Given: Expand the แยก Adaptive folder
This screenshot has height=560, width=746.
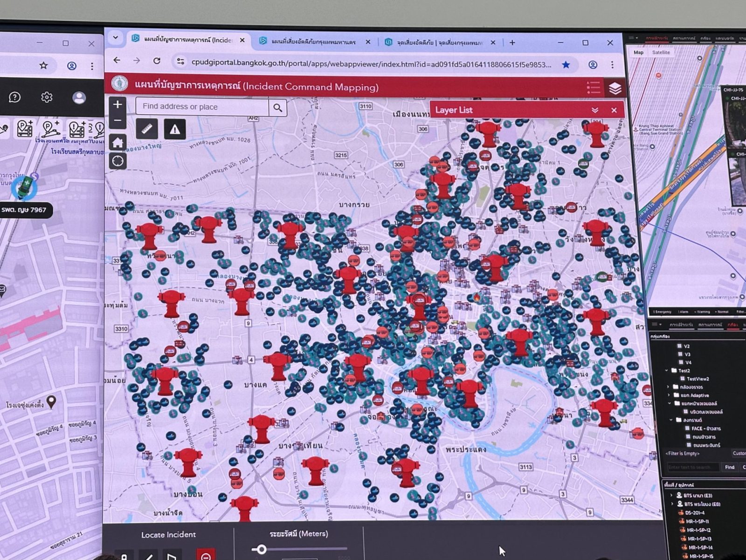Looking at the screenshot, I should pyautogui.click(x=669, y=395).
